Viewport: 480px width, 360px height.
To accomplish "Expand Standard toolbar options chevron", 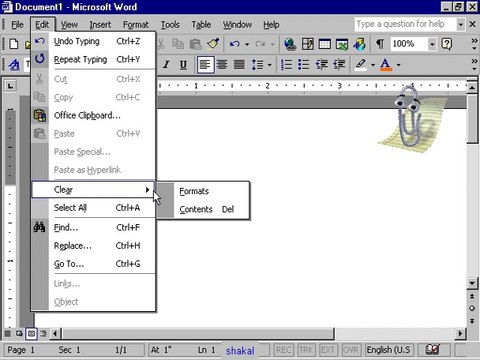I will coord(474,44).
